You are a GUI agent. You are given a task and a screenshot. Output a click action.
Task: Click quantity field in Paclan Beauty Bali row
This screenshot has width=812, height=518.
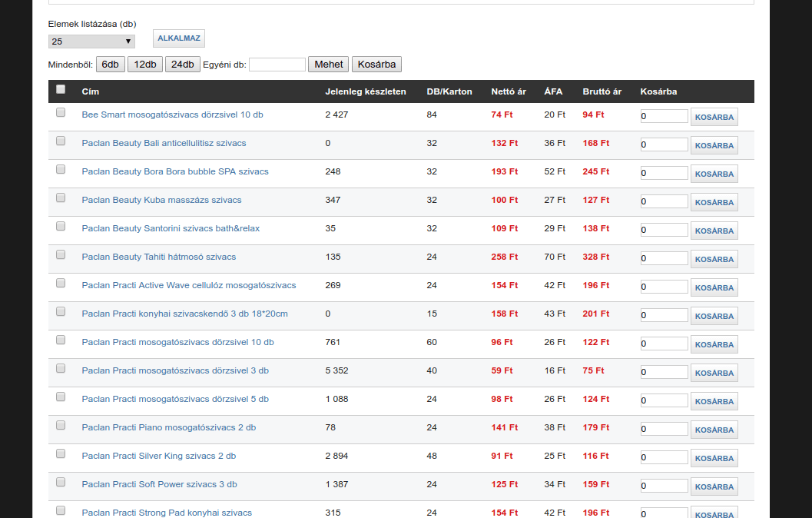tap(664, 145)
